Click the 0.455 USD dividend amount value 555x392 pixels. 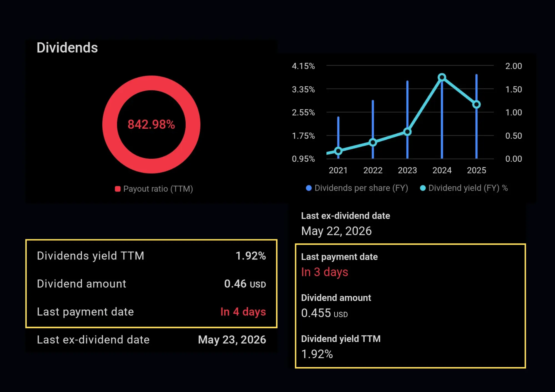point(324,313)
